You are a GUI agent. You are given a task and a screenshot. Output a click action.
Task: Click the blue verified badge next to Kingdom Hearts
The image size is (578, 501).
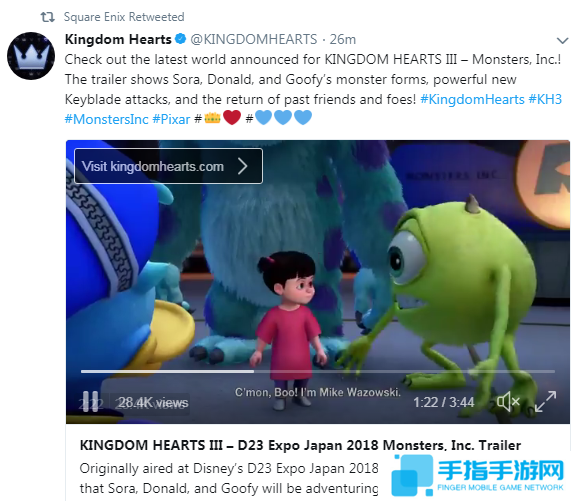click(181, 39)
